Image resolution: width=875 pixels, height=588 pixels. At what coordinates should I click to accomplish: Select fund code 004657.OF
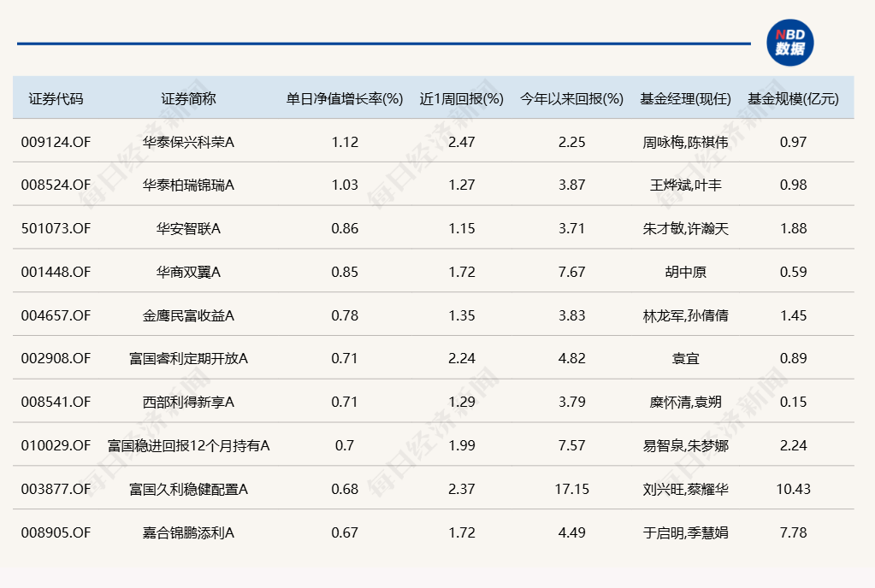pyautogui.click(x=56, y=315)
